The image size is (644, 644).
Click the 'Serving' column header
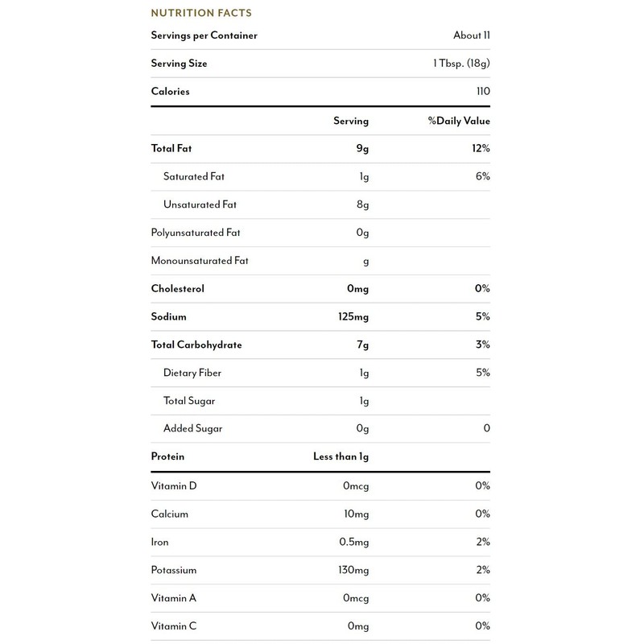point(351,121)
